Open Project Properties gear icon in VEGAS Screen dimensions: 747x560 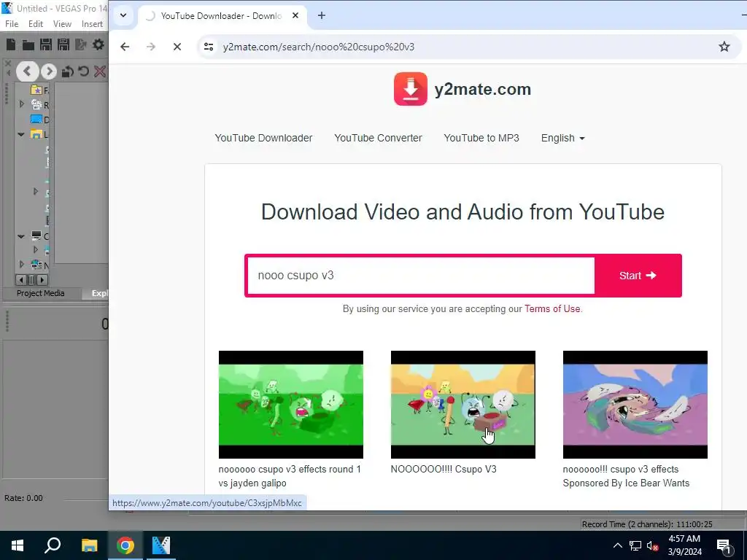pyautogui.click(x=98, y=44)
